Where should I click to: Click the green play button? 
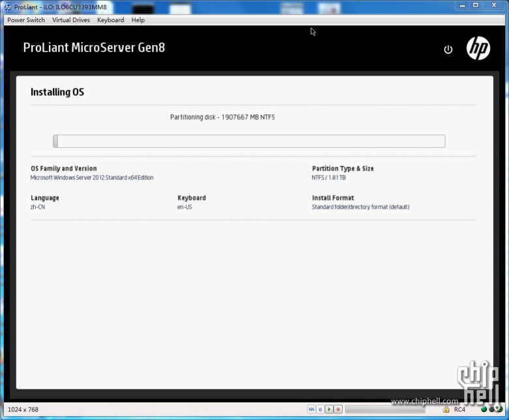(329, 410)
